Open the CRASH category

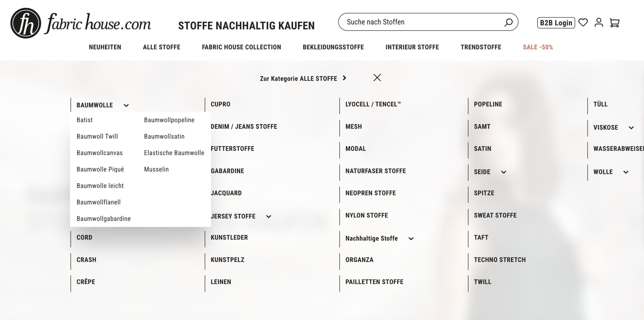pyautogui.click(x=86, y=259)
